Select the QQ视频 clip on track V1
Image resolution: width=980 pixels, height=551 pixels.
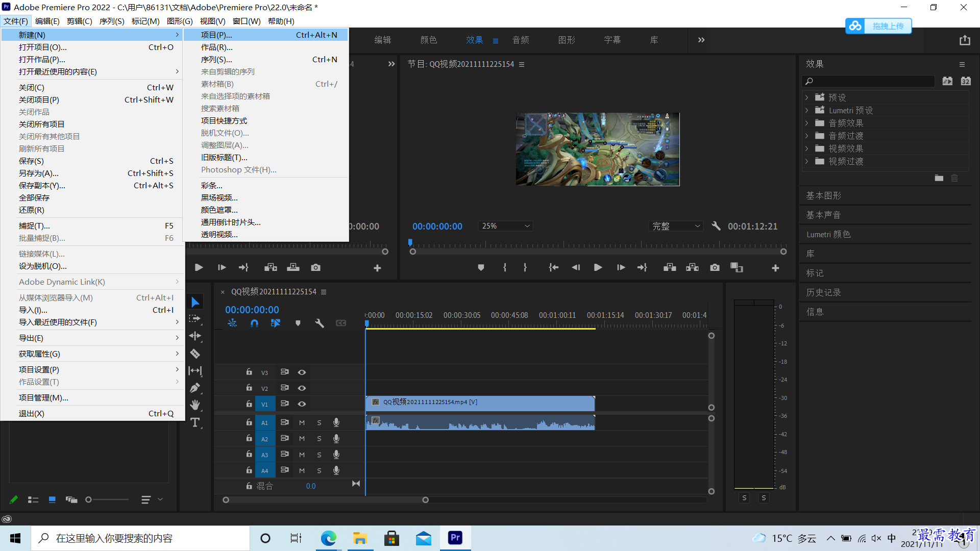[480, 403]
